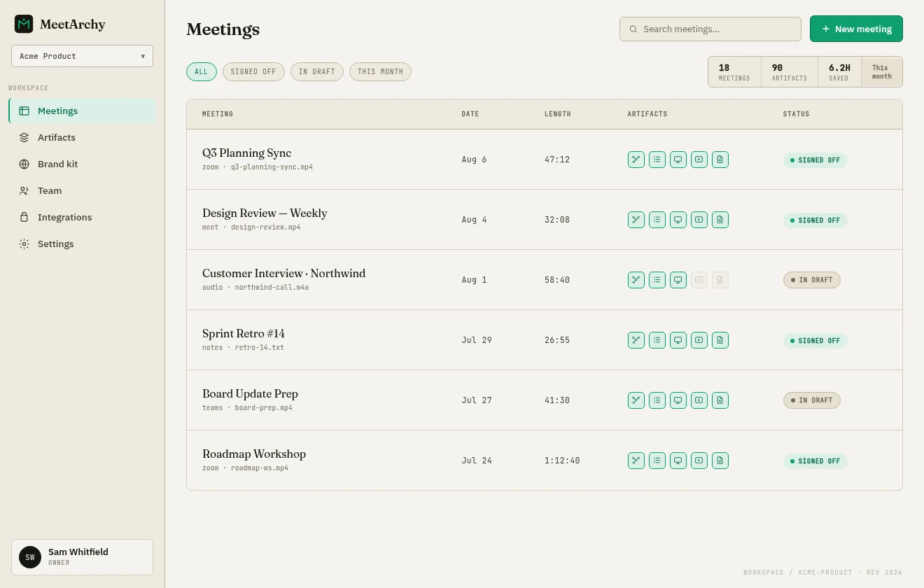Open the Integrations page
Screen dimensions: 924x588
83,217
